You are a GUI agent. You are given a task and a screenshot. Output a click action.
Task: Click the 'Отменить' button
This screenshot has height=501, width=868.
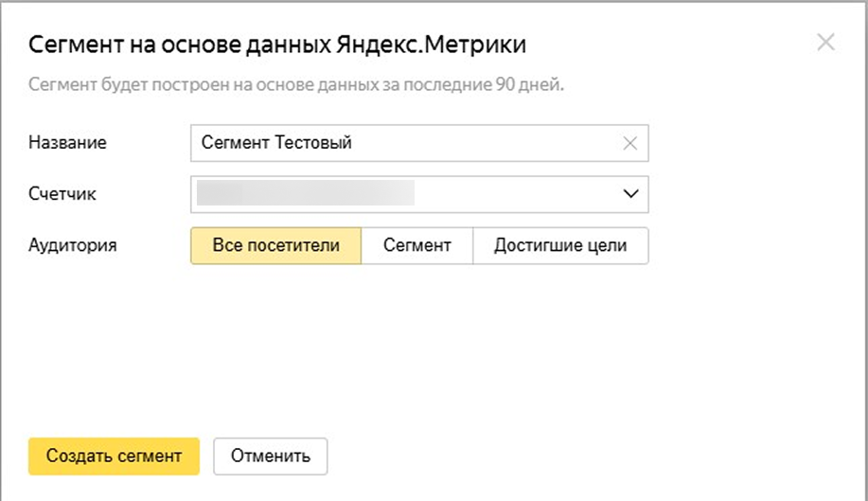[x=270, y=456]
